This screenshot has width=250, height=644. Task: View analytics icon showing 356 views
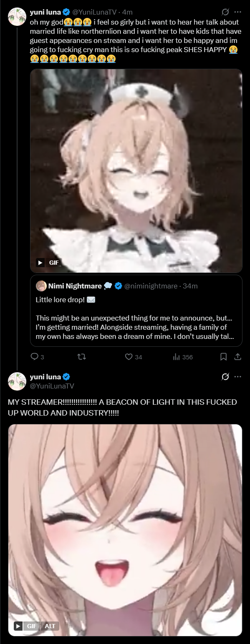(176, 357)
